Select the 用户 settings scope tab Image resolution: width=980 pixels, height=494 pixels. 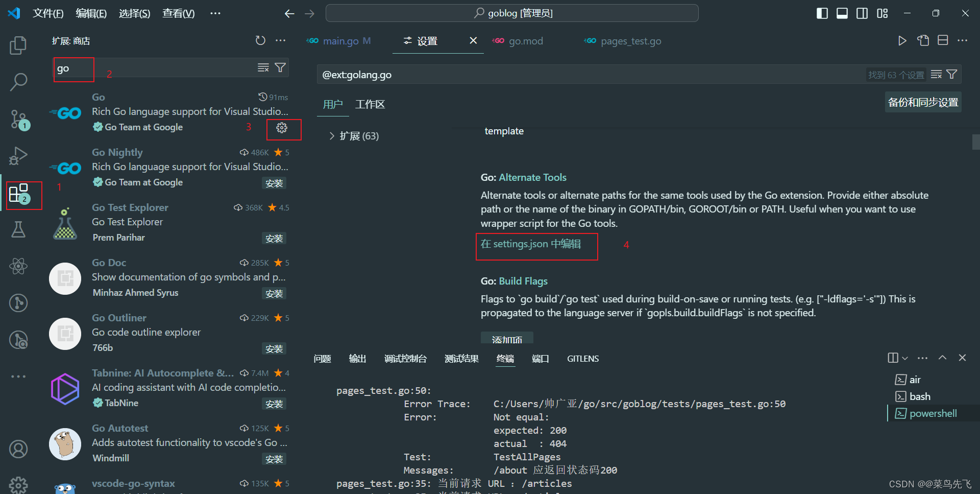click(333, 104)
